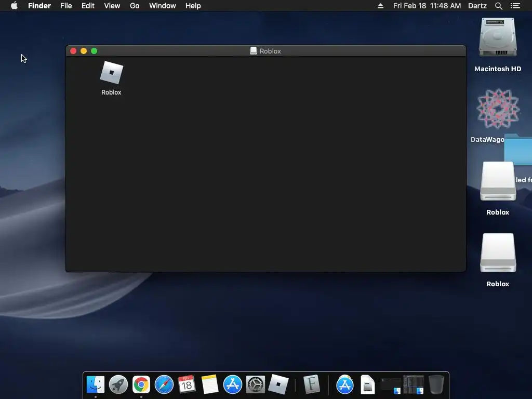Open System Preferences gear in the Dock
The width and height of the screenshot is (532, 399).
click(256, 384)
